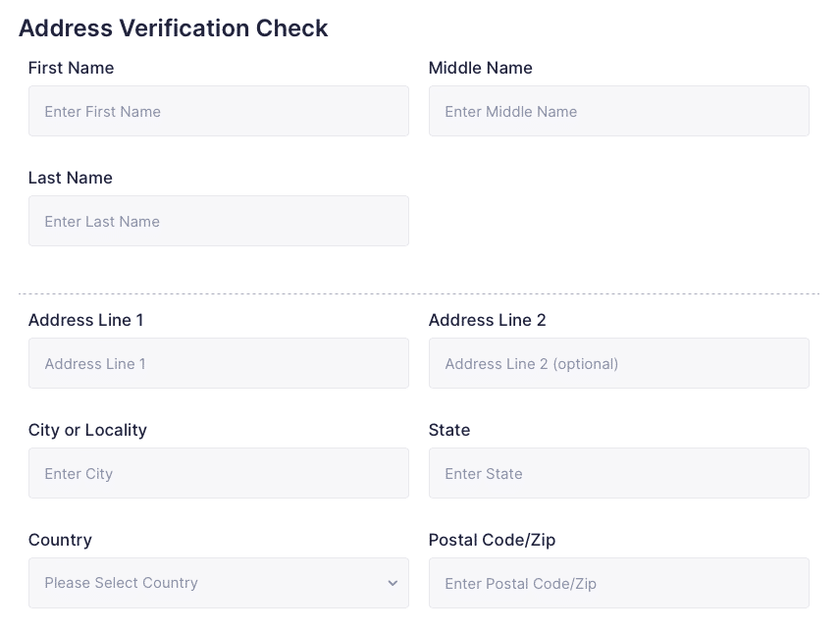Click into the Enter Middle Name field

[619, 111]
